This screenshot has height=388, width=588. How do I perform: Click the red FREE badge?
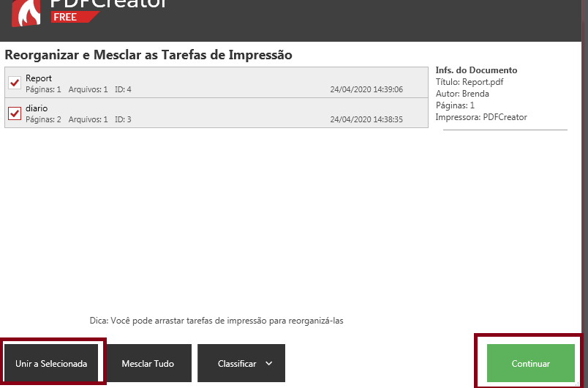[x=75, y=17]
